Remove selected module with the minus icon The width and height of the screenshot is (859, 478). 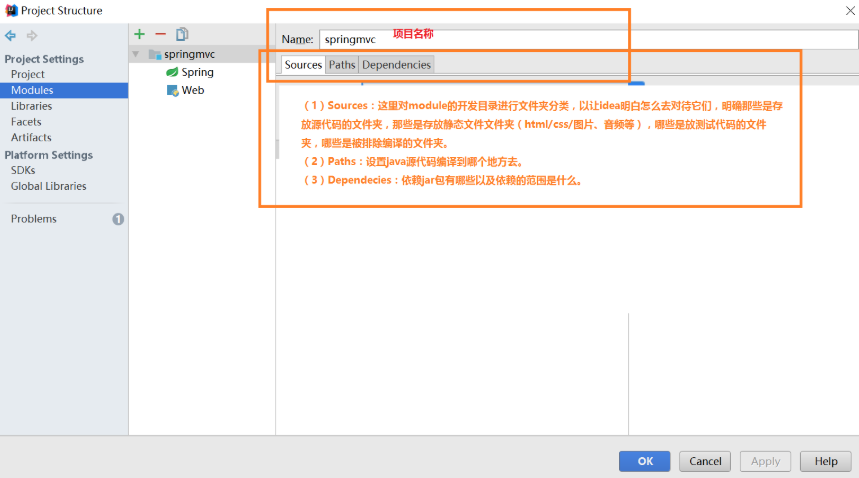click(x=161, y=34)
